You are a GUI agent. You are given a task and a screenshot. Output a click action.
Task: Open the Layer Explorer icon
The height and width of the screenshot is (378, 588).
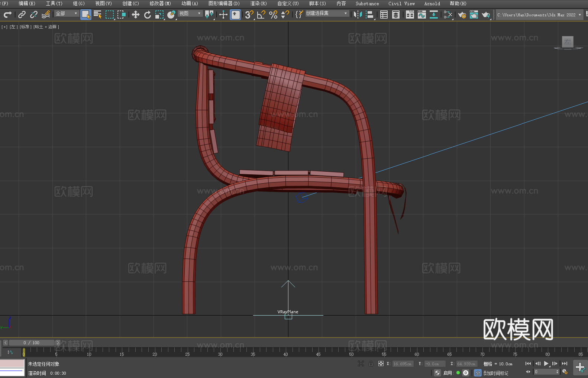(396, 14)
